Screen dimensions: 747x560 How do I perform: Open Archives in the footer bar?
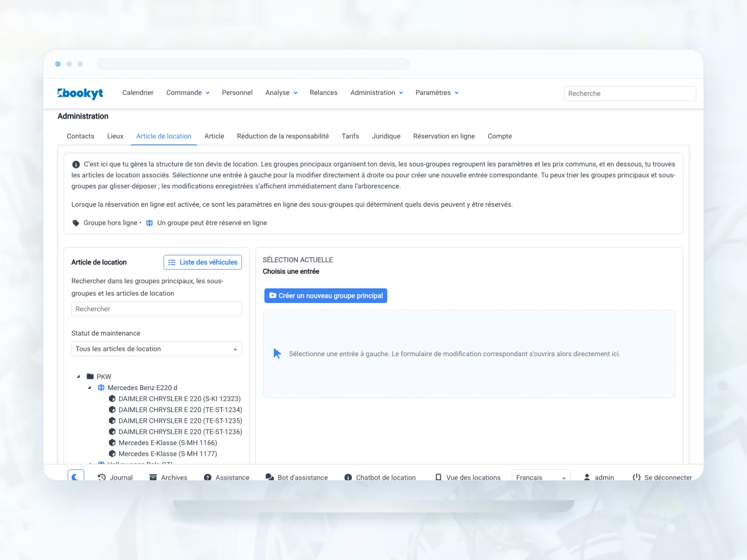pos(168,477)
